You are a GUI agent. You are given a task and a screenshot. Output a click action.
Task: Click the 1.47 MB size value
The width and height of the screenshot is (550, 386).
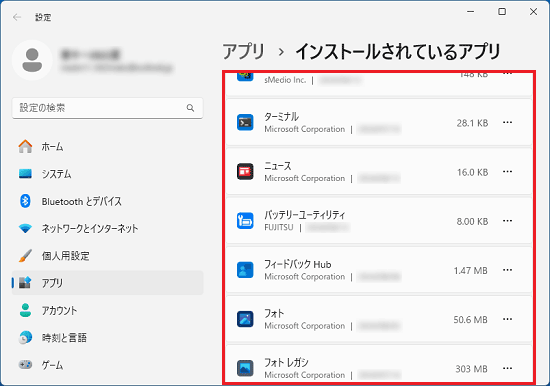(x=470, y=270)
